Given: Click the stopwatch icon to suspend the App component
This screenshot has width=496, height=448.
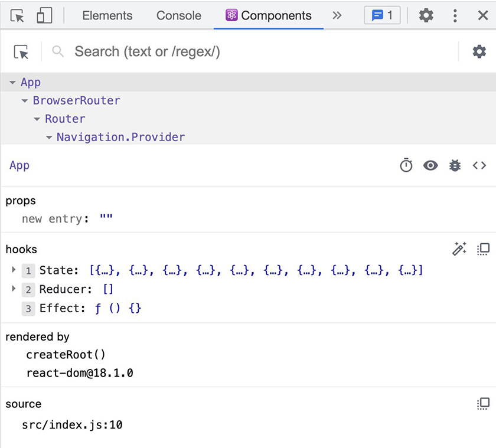Looking at the screenshot, I should [406, 165].
